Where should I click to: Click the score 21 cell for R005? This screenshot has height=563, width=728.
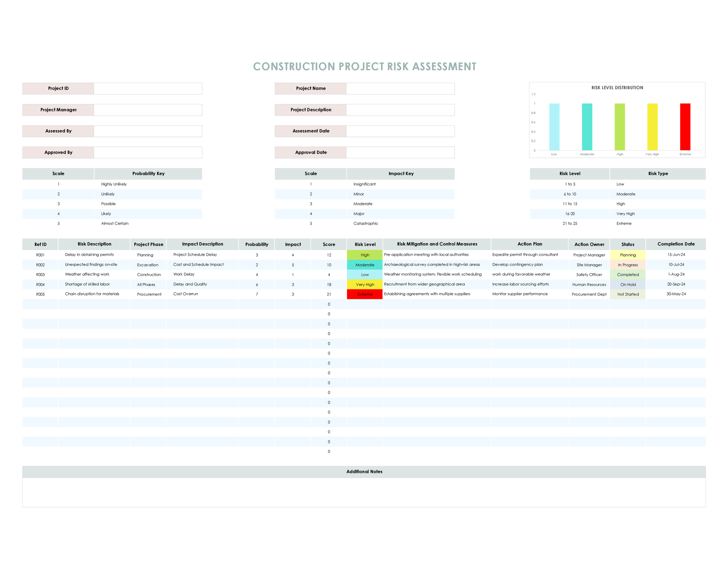[328, 294]
